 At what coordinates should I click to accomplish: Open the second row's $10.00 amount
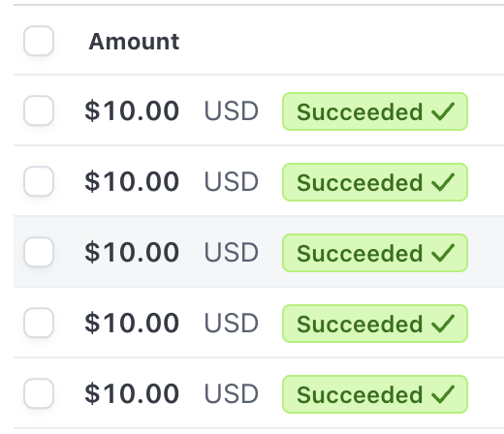click(132, 181)
